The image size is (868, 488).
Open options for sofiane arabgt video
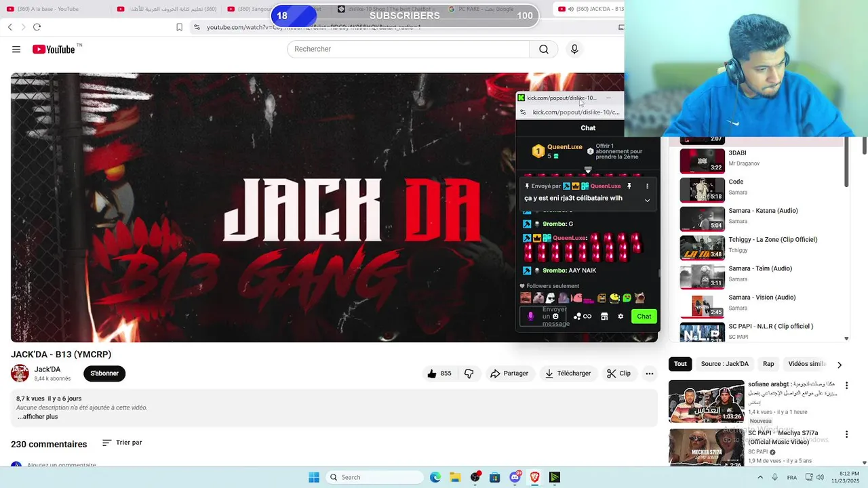click(846, 386)
